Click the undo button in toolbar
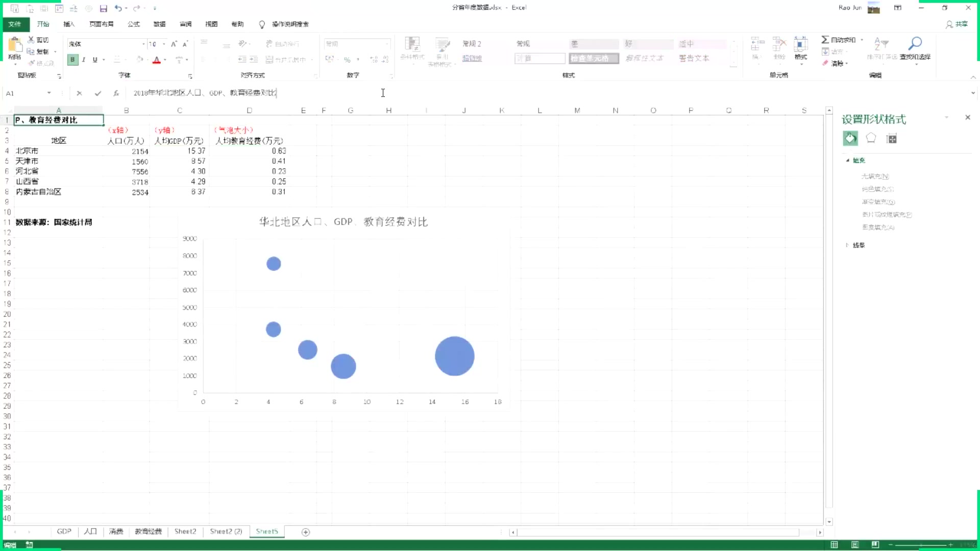 click(x=118, y=8)
